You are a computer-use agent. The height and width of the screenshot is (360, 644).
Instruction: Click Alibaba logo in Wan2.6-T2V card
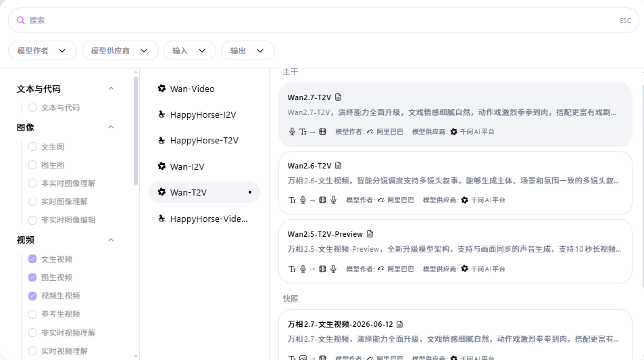tap(380, 200)
